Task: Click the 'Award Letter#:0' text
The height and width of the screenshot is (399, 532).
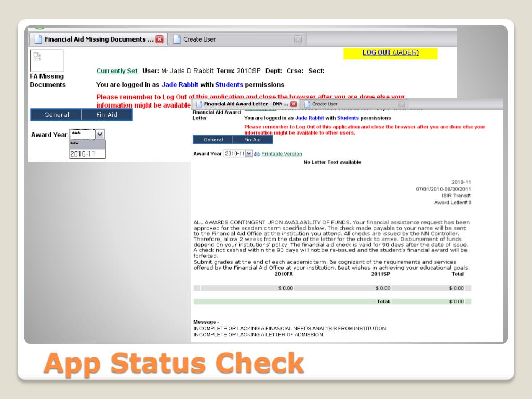Action: (x=453, y=203)
